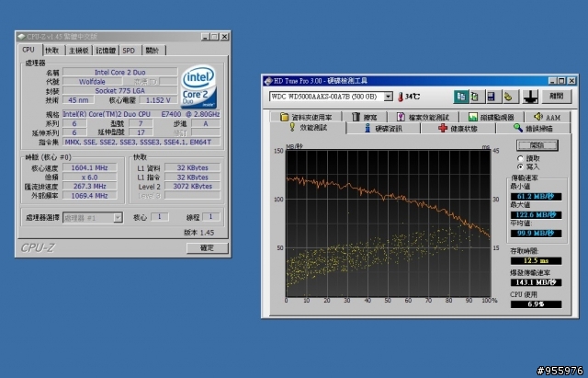588x378 pixels.
Task: Switch to the 記憶體 tab in CPU-Z
Action: pyautogui.click(x=106, y=51)
